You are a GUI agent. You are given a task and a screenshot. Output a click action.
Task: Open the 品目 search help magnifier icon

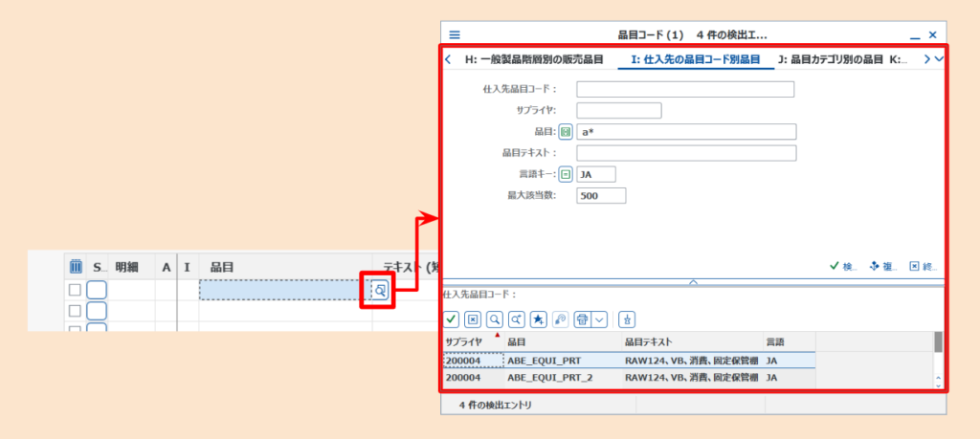[379, 290]
